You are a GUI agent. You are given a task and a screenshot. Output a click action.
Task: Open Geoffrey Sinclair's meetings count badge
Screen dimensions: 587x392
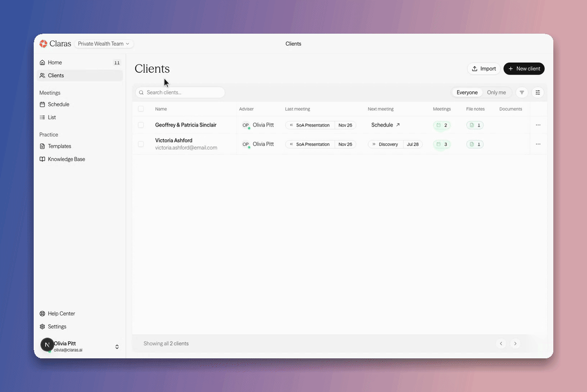coord(442,125)
